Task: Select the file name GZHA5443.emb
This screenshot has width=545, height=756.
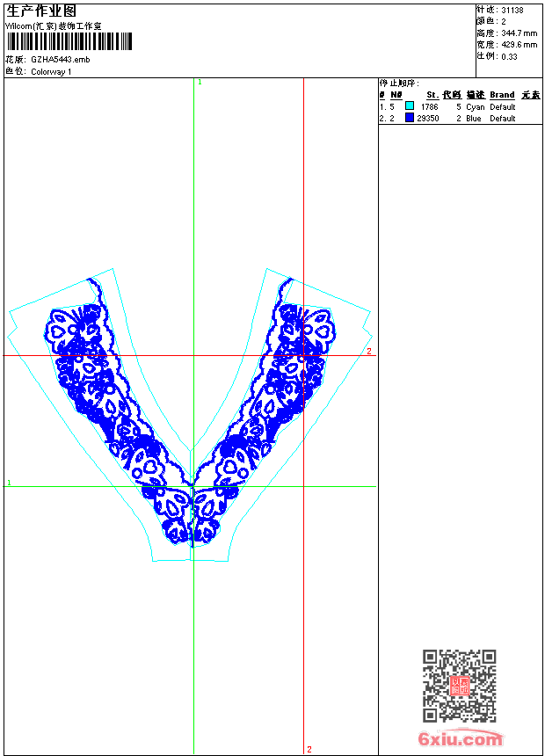Action: tap(61, 59)
